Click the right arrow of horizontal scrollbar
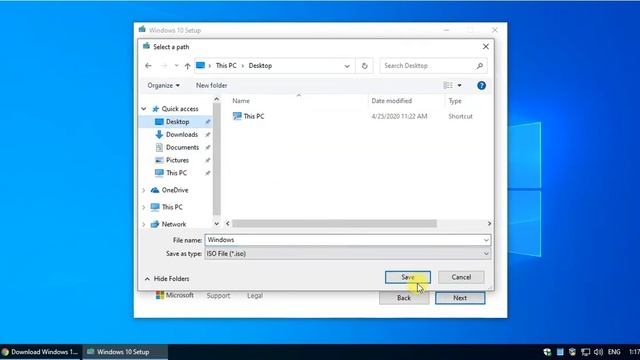 pos(489,224)
